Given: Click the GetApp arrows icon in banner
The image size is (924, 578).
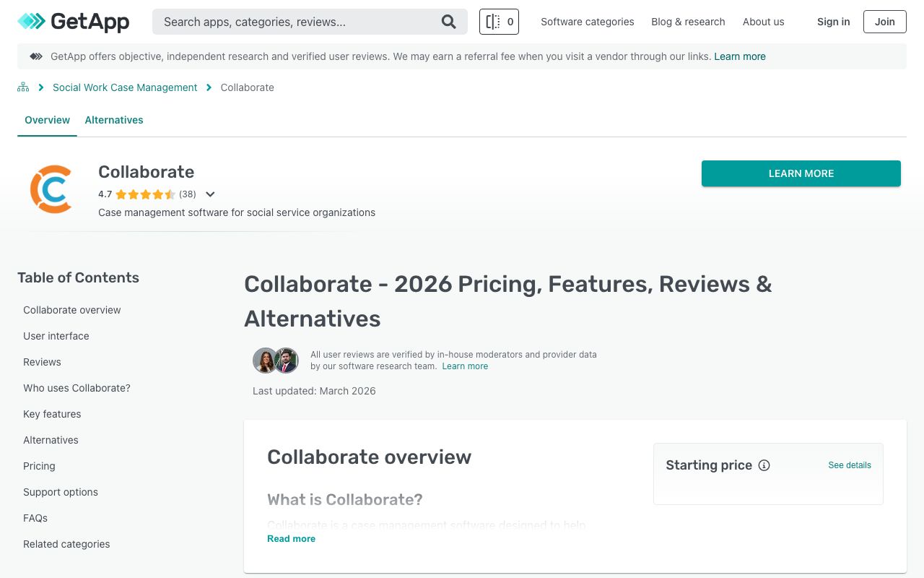Looking at the screenshot, I should pos(36,56).
